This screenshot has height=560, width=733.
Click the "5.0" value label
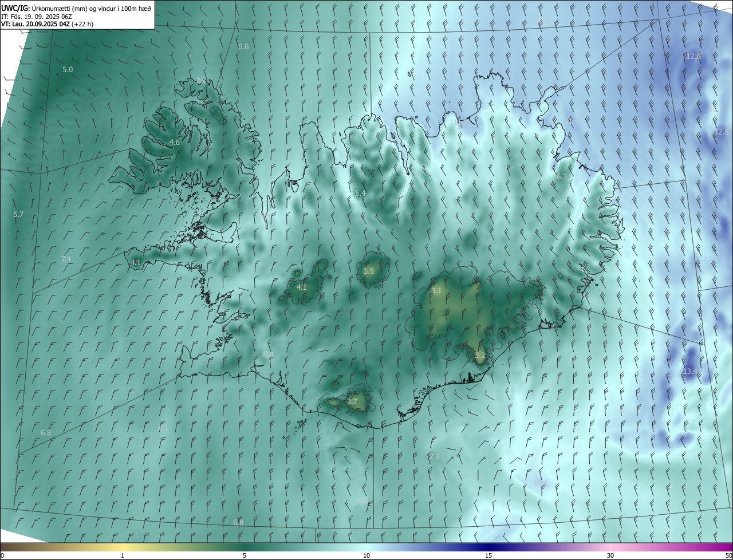click(x=68, y=70)
